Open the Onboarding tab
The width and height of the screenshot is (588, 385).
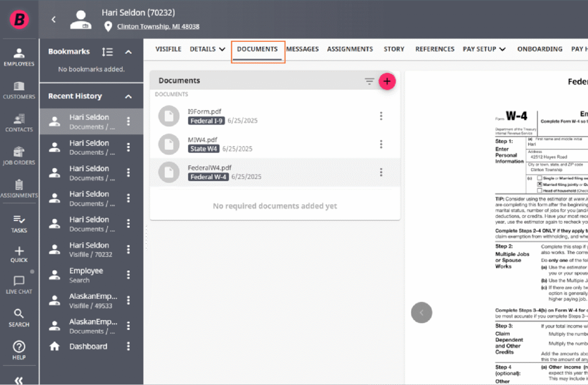coord(539,49)
